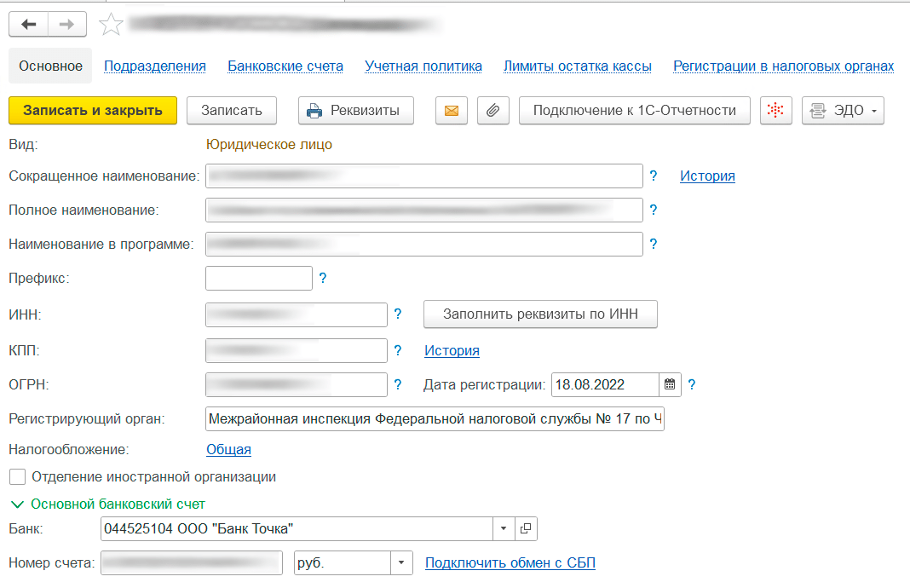Expand the bank selection dropdown arrow

(x=504, y=529)
